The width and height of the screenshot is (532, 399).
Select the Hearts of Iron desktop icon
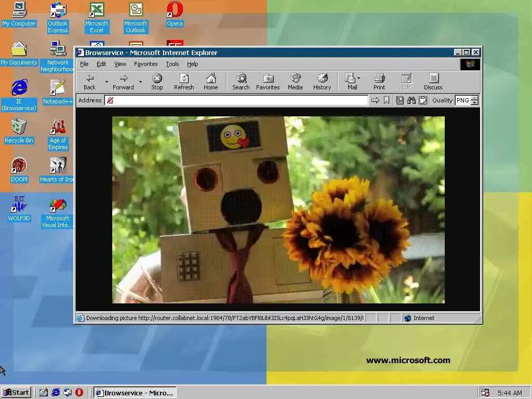57,170
